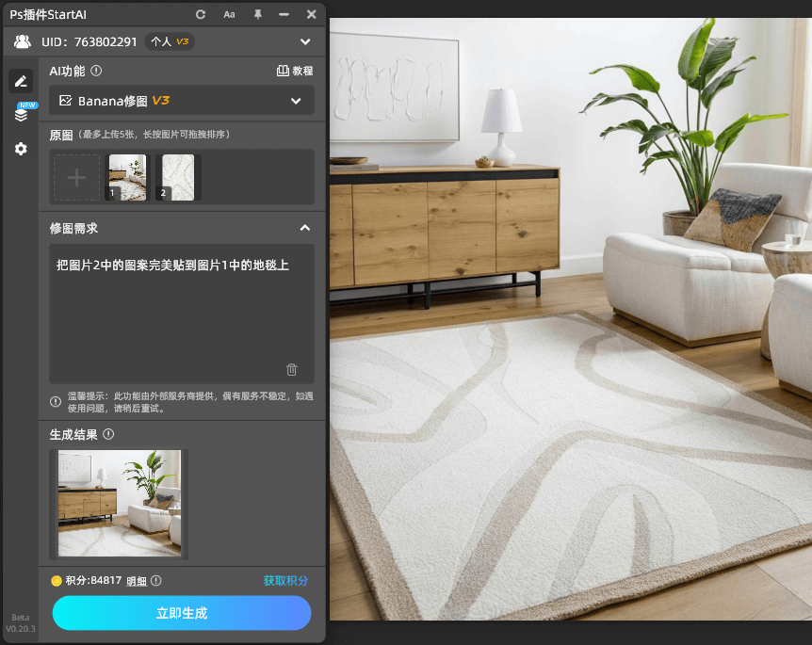Click the info icon next to AI功能
812x645 pixels.
click(96, 71)
